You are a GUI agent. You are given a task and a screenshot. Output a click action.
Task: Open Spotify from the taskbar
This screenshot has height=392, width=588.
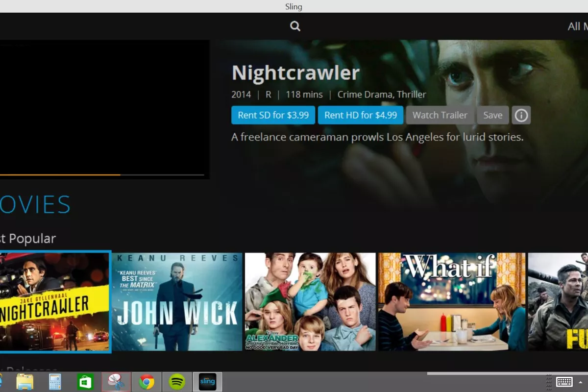(177, 381)
